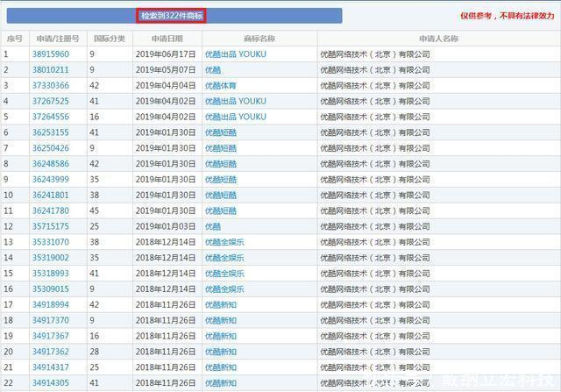561x392 pixels.
Task: Click the 国际分类 column header
Action: click(110, 39)
